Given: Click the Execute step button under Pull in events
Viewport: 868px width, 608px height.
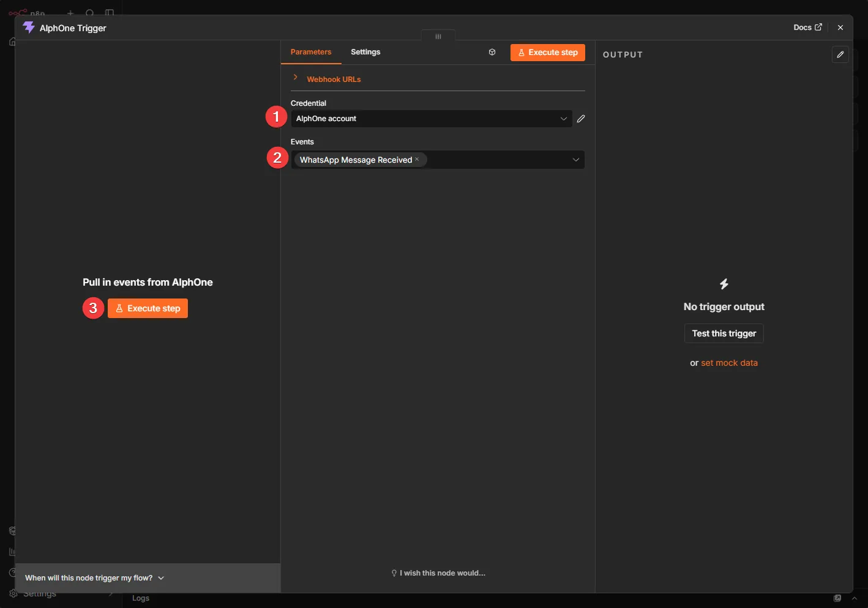Looking at the screenshot, I should pos(148,308).
